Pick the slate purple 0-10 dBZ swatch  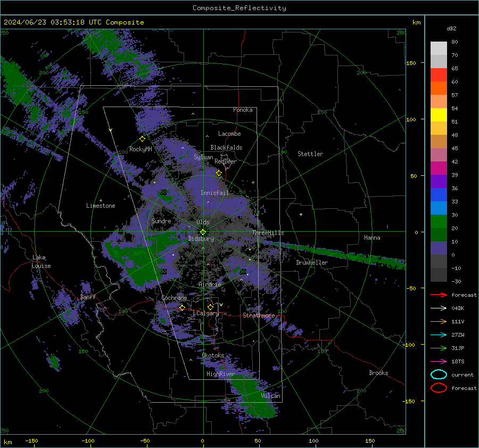(x=439, y=248)
